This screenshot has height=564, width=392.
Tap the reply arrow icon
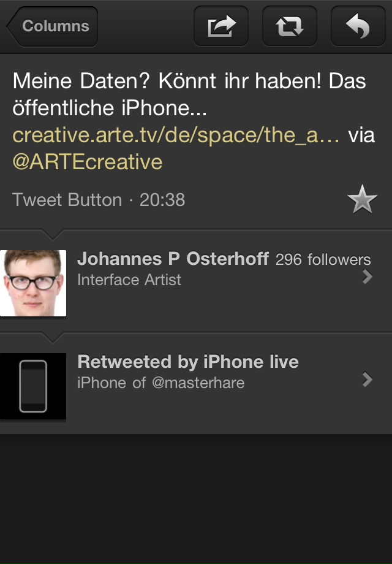tap(358, 26)
